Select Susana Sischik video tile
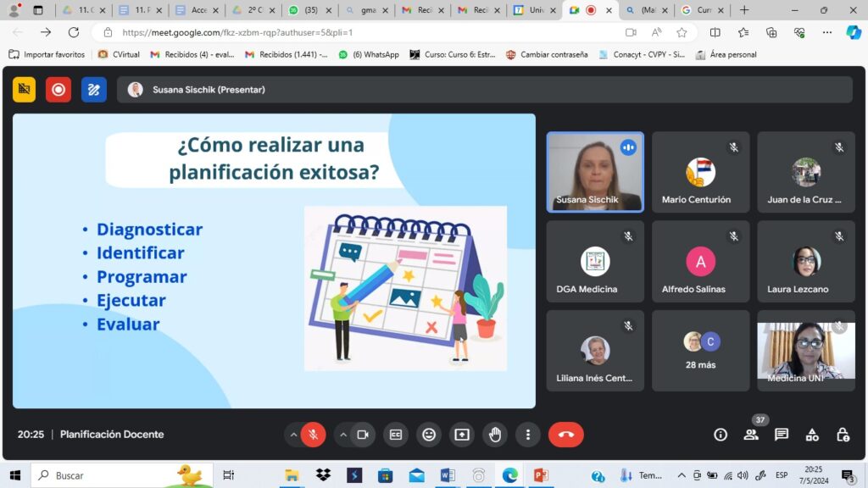The image size is (868, 488). coord(595,172)
